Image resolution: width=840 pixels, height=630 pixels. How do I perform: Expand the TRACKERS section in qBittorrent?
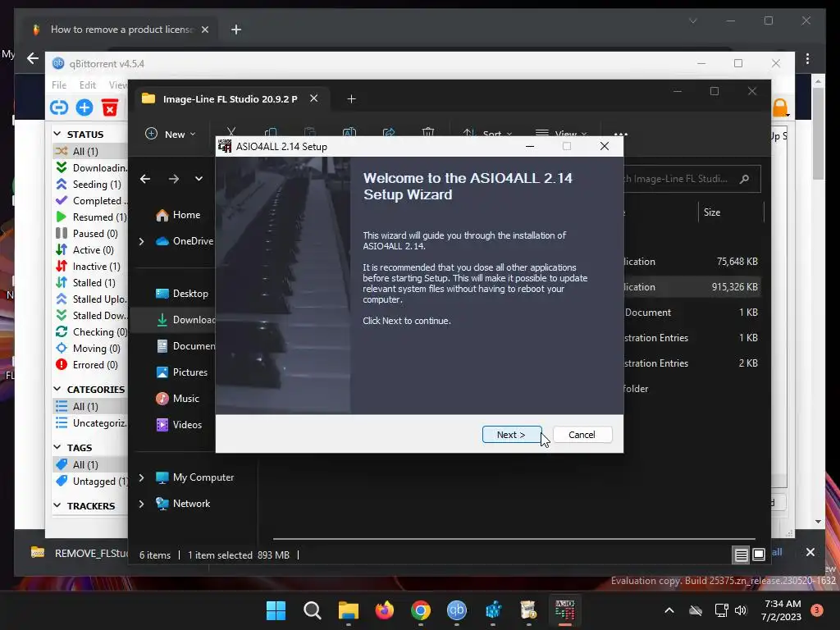58,505
